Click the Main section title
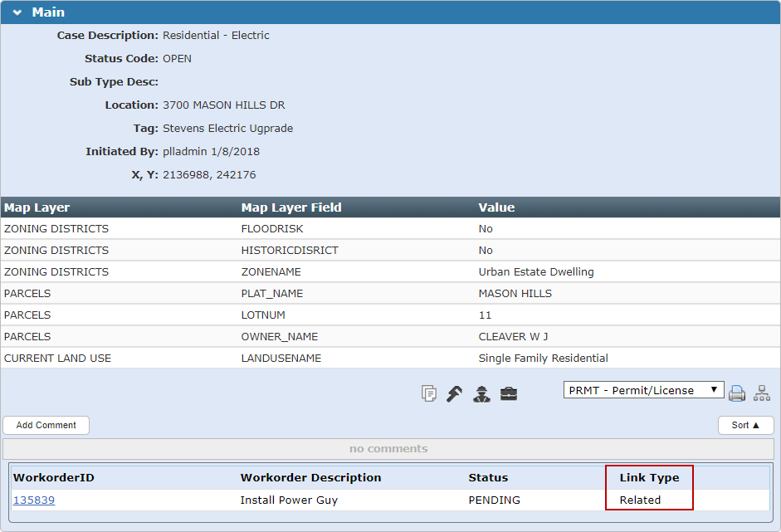 coord(48,12)
